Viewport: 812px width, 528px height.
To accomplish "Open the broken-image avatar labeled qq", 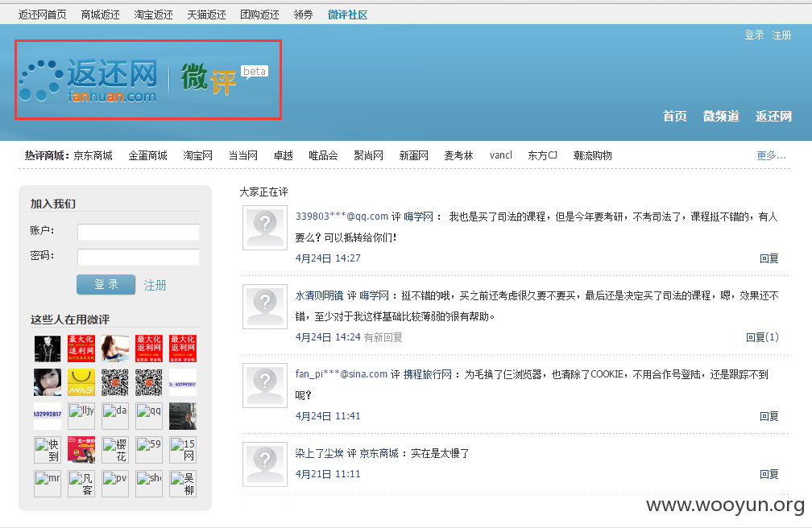I will click(149, 416).
